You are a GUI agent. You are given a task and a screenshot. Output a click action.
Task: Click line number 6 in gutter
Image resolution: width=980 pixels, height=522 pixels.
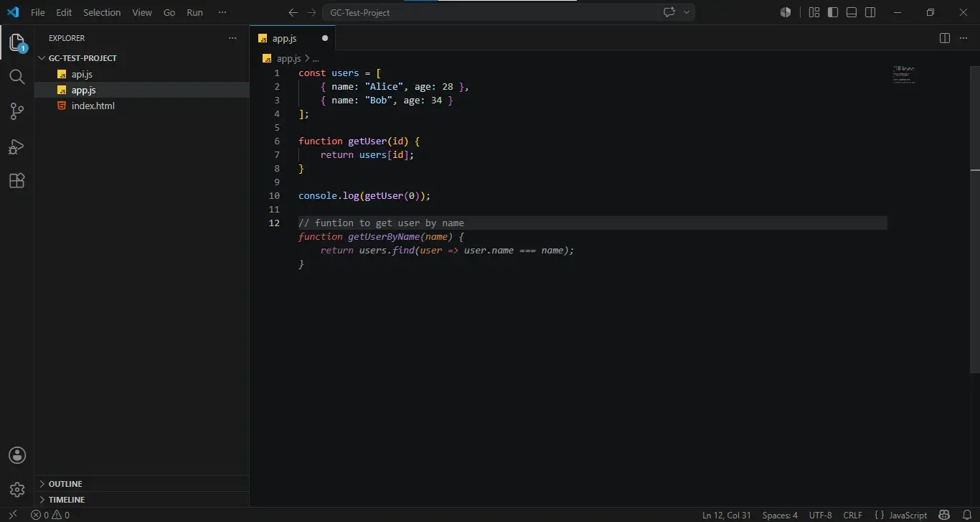(277, 141)
